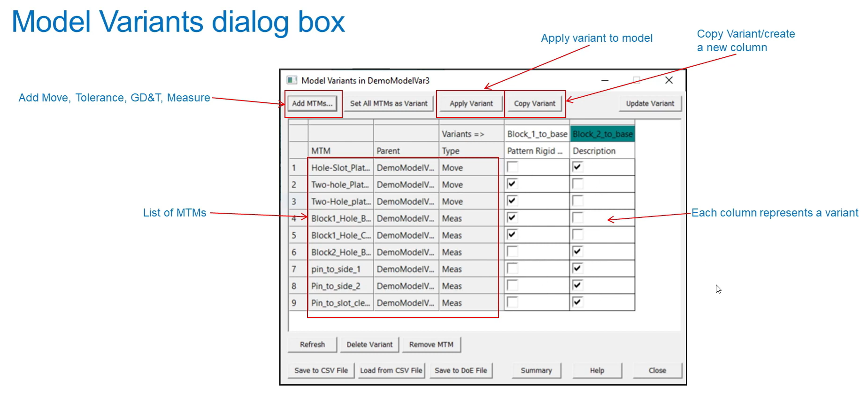This screenshot has height=394, width=868.
Task: Click row number 3 header
Action: pyautogui.click(x=294, y=201)
